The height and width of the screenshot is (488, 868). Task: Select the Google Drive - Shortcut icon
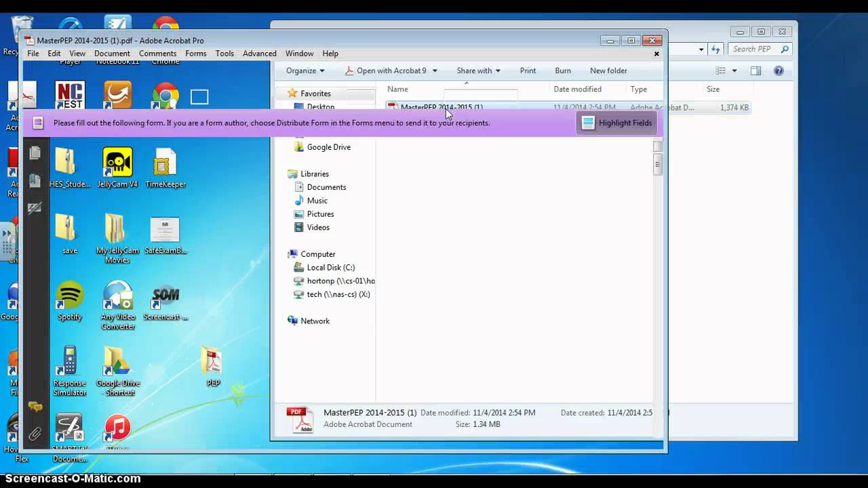click(x=117, y=371)
